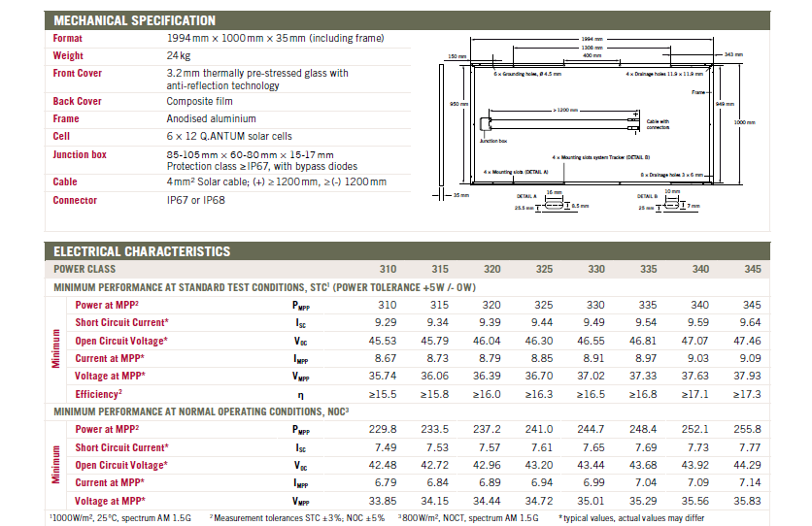This screenshot has height=526, width=812.
Task: Click the current at MPP value 8.67
Action: coord(386,358)
